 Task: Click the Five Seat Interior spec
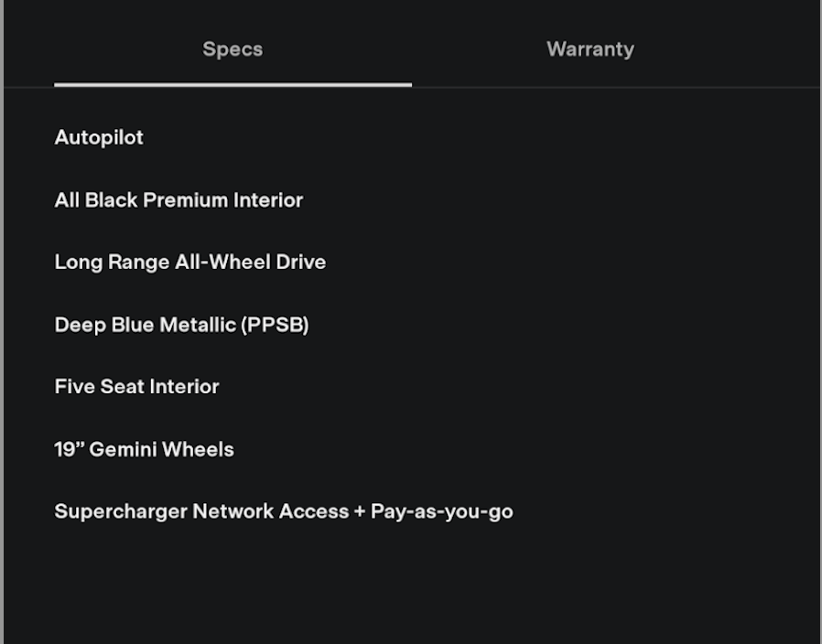[x=136, y=387]
